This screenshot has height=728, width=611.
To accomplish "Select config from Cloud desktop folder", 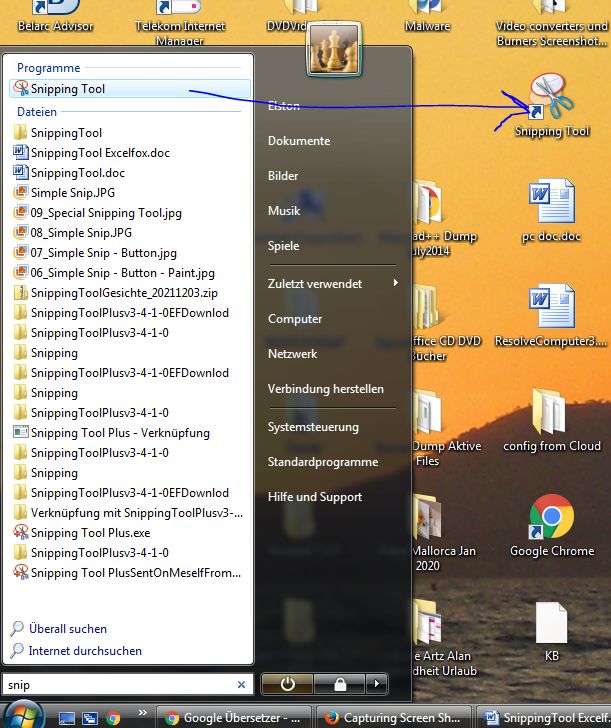I will click(552, 420).
